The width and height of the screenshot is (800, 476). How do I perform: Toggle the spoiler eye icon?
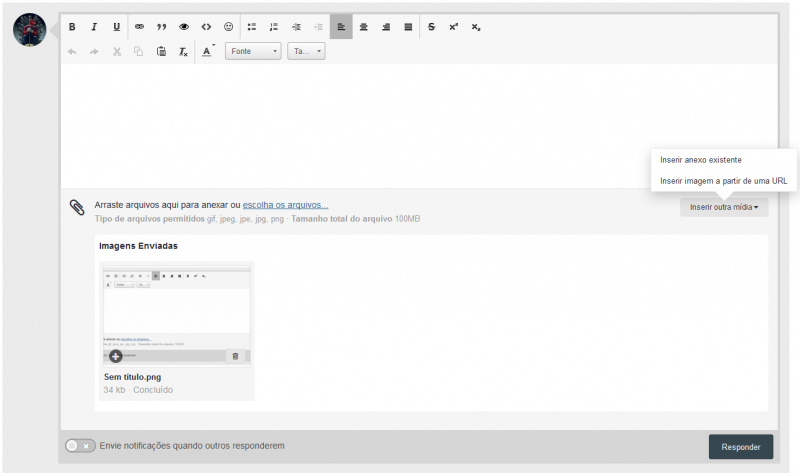(184, 27)
